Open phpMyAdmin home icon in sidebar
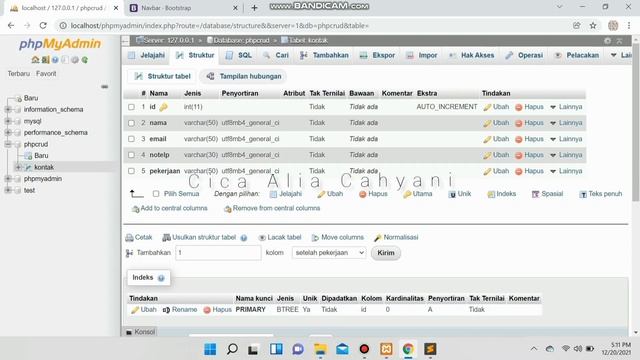640x360 pixels. pyautogui.click(x=35, y=60)
